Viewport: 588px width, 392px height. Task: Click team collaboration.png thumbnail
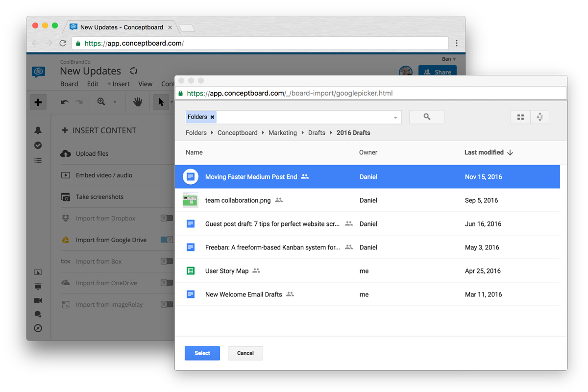point(191,200)
